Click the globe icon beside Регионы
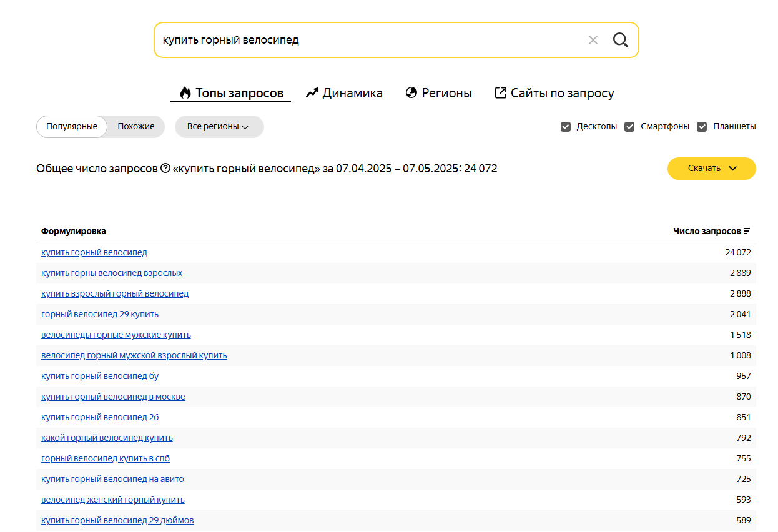778x532 pixels. (411, 93)
